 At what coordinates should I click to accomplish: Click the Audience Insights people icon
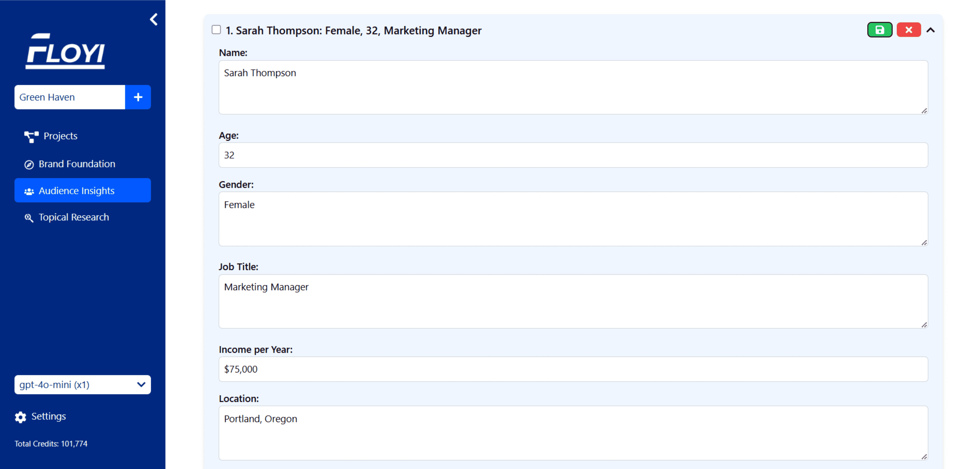[x=29, y=191]
